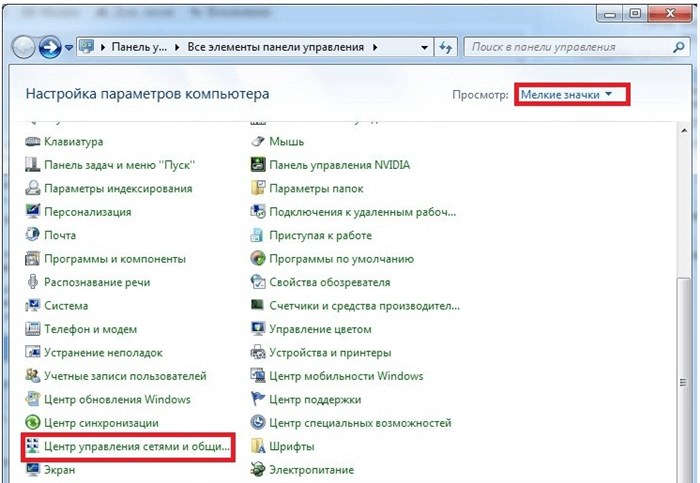Focus the Поиск в панели управления field
This screenshot has height=483, width=700.
577,47
